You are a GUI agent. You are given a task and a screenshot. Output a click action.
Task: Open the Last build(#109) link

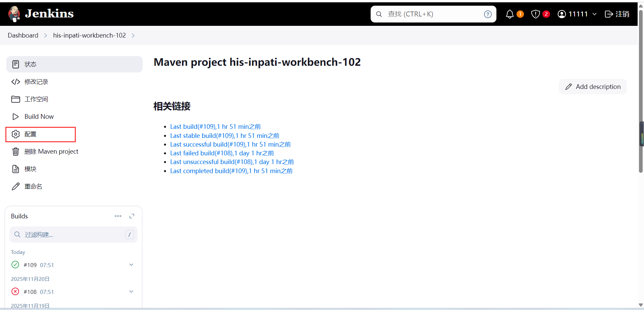215,126
